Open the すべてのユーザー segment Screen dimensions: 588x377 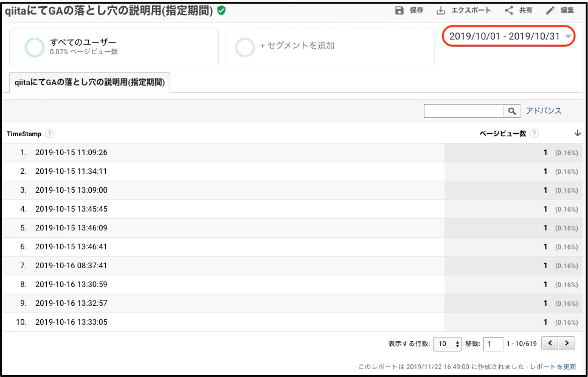tap(114, 47)
